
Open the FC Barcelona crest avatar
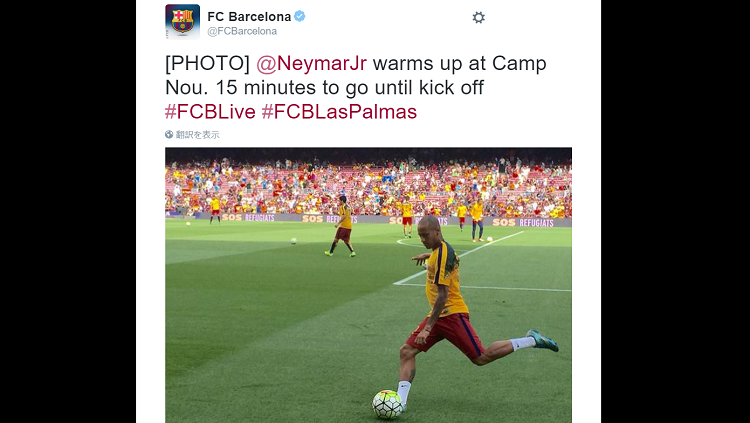pos(183,22)
